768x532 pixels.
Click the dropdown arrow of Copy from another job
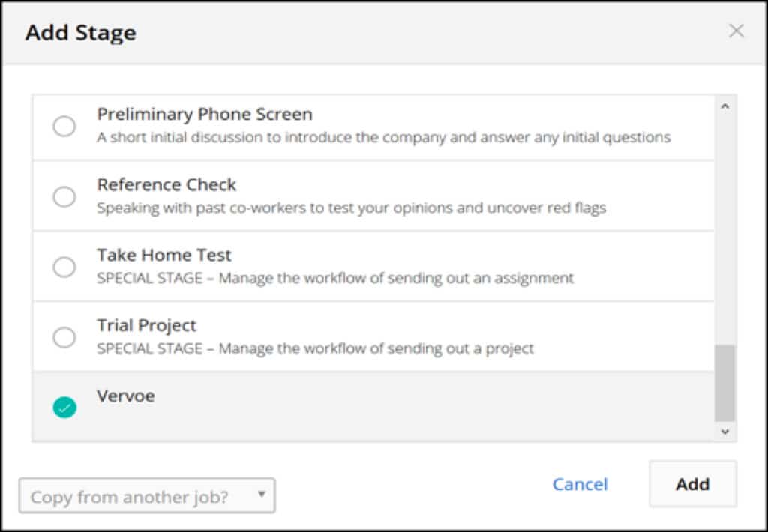tap(262, 494)
